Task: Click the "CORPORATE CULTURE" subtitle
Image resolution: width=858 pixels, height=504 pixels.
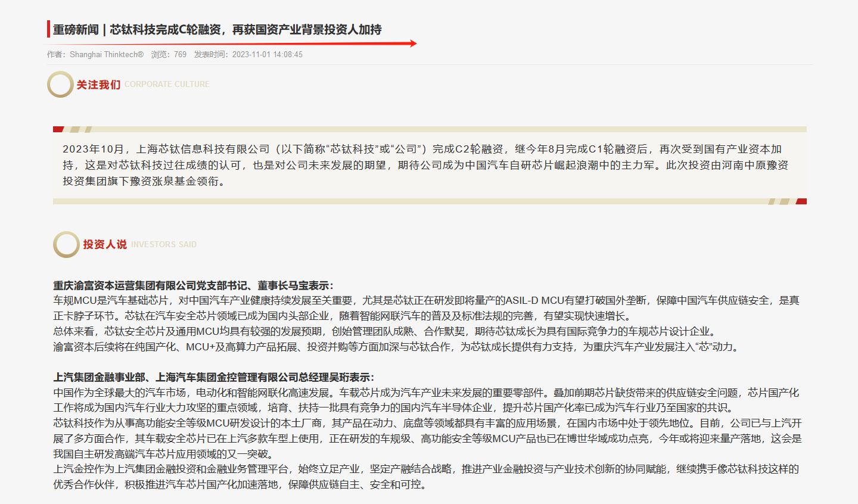Action: pyautogui.click(x=167, y=85)
